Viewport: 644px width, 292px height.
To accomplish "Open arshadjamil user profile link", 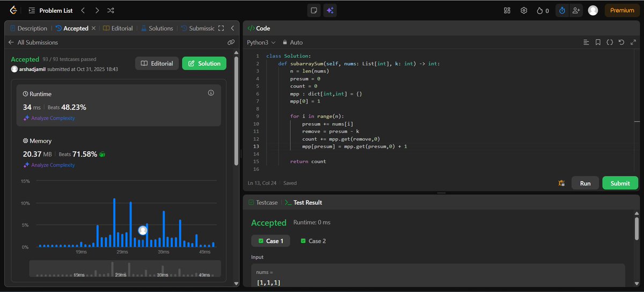I will 33,70.
